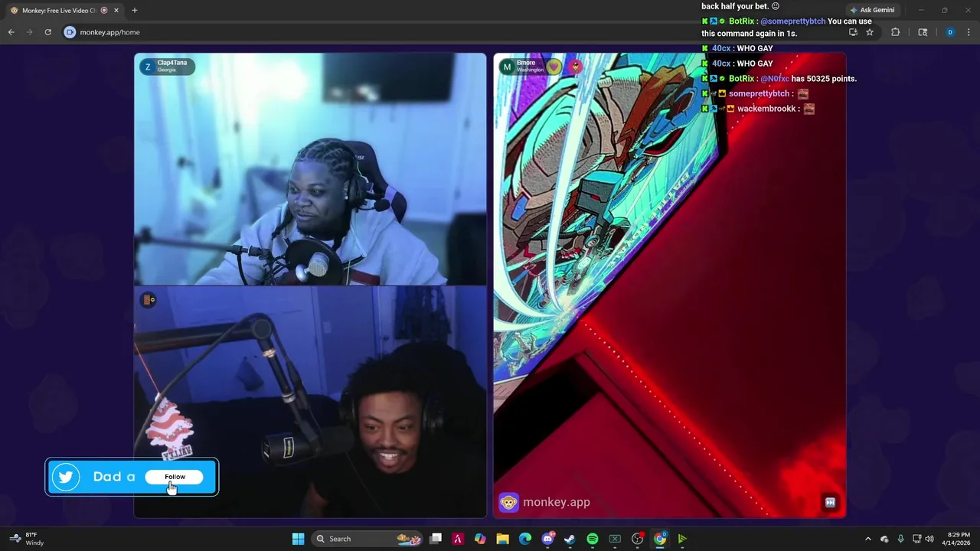Open OBS Studio from the taskbar
The image size is (980, 551).
637,539
